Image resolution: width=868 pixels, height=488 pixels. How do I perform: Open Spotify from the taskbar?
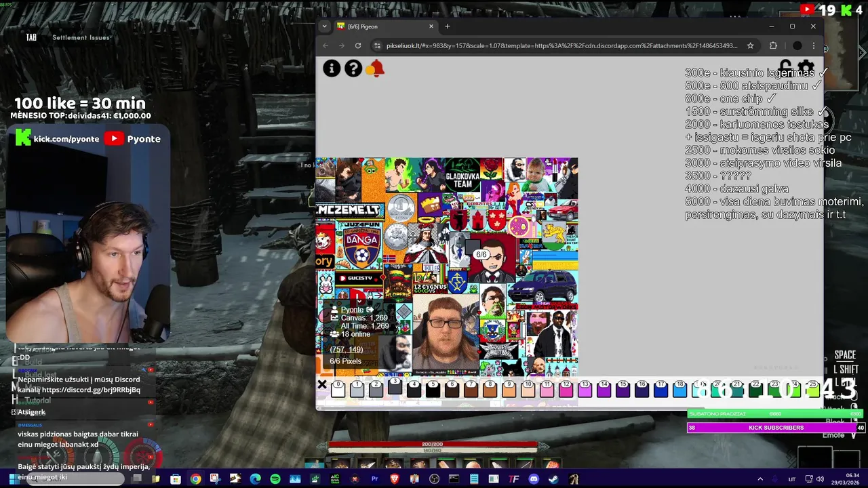tap(275, 479)
